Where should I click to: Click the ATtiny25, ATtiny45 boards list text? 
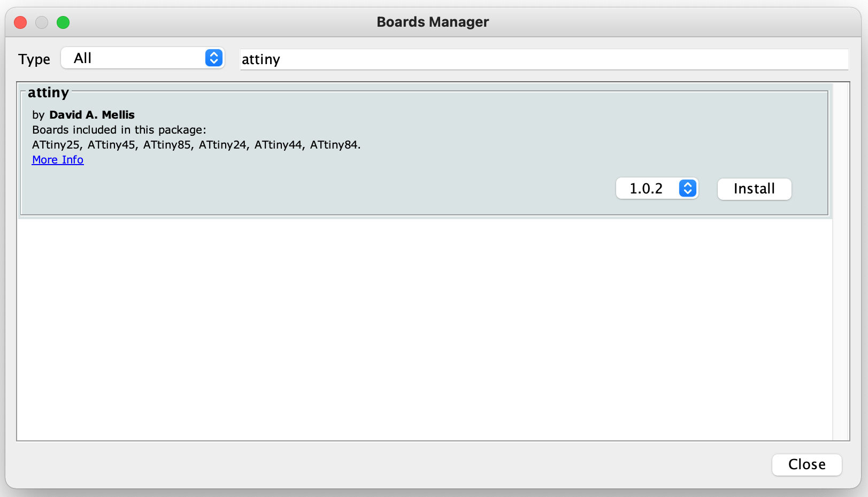[x=196, y=145]
